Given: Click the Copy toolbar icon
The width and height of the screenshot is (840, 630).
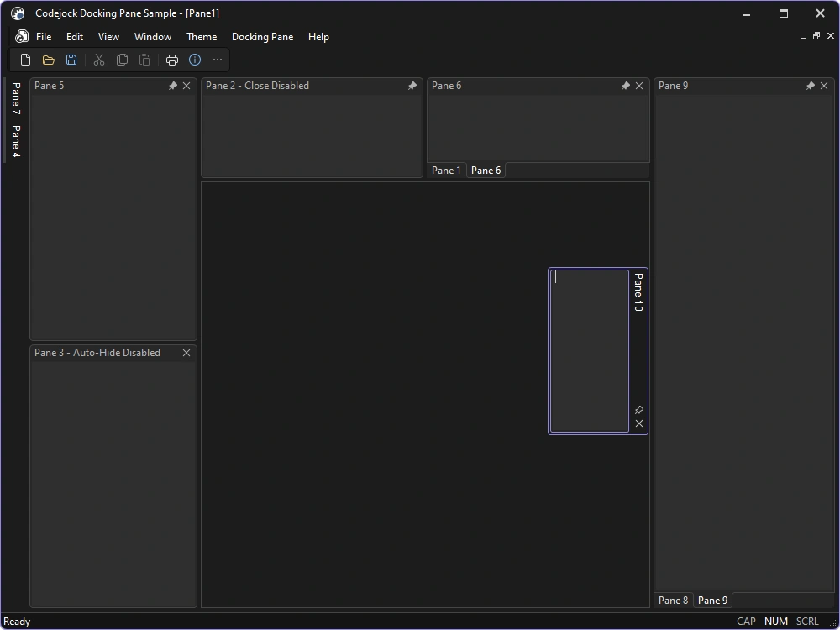Looking at the screenshot, I should coord(122,60).
